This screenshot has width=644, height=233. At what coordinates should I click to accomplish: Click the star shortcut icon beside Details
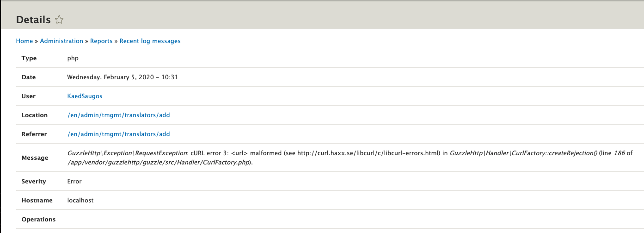59,20
